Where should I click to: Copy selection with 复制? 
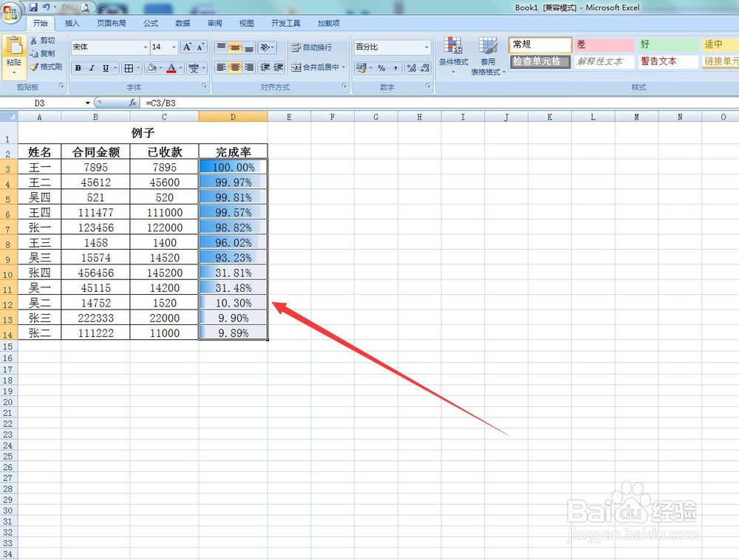(x=42, y=54)
